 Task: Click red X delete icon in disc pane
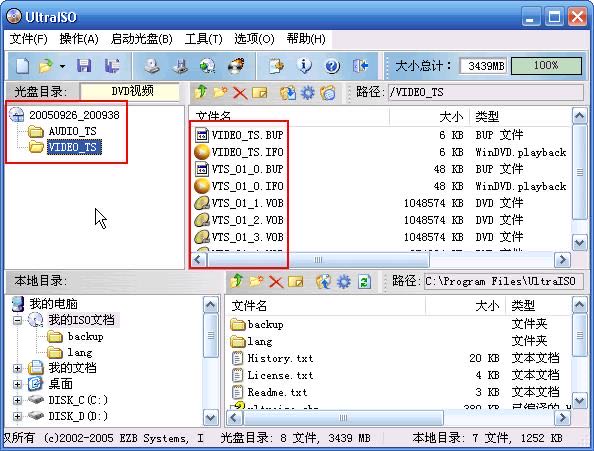pos(240,92)
